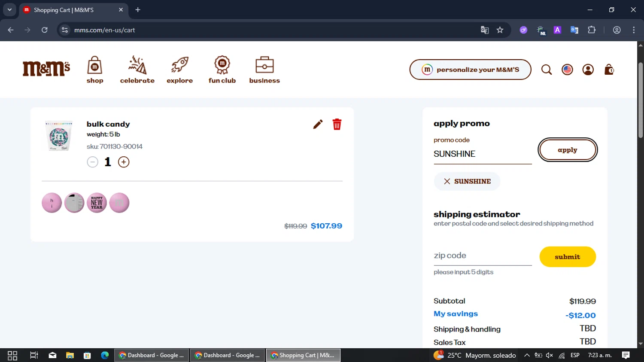Select the pink 'hi' candy design

tap(52, 203)
